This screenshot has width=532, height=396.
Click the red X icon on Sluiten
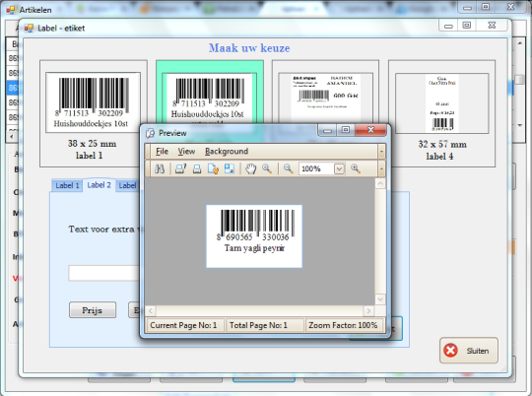click(x=450, y=351)
